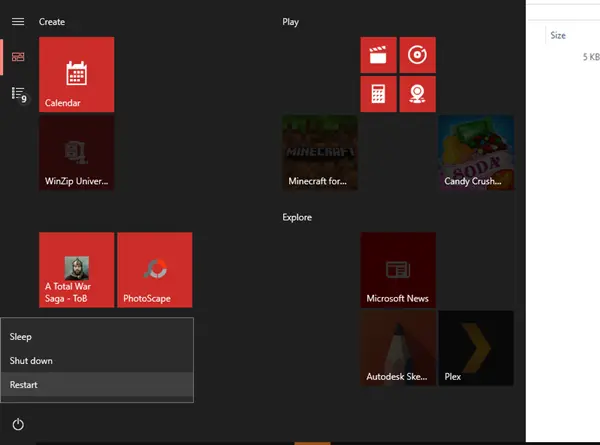The width and height of the screenshot is (600, 445).
Task: Click the power button icon
Action: coord(18,424)
